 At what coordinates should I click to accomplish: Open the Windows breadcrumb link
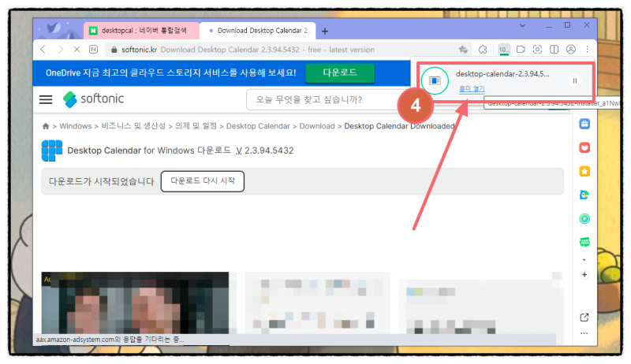(x=76, y=126)
